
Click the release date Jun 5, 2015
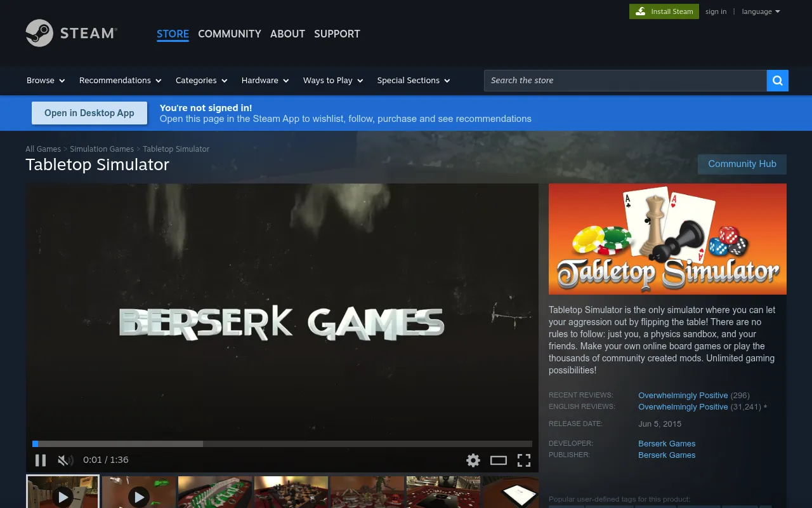[660, 424]
